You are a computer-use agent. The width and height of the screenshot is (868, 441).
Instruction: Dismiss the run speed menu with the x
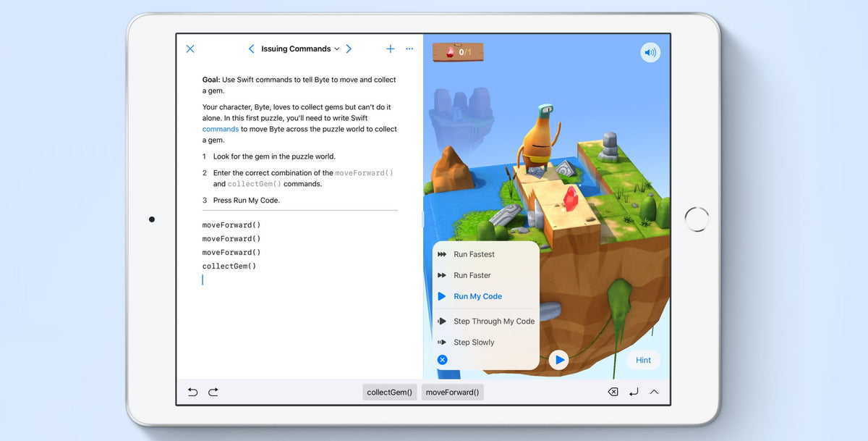point(442,360)
